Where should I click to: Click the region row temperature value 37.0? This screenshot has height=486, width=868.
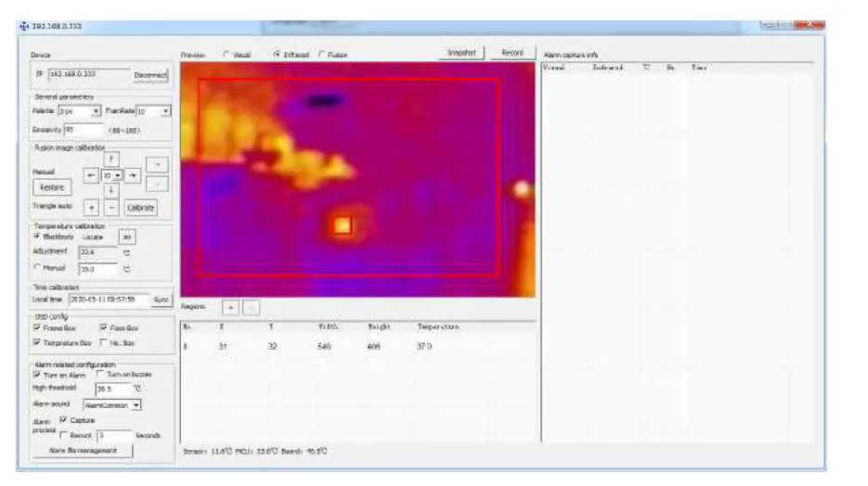[424, 346]
